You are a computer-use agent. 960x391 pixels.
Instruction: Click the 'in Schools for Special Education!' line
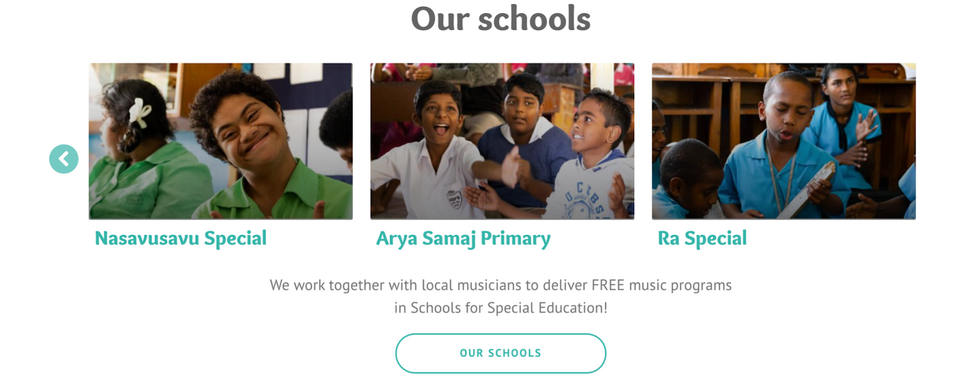[x=501, y=308]
